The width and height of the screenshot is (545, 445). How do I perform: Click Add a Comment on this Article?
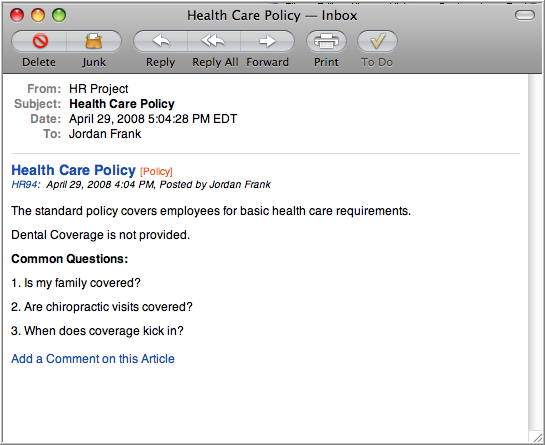93,358
